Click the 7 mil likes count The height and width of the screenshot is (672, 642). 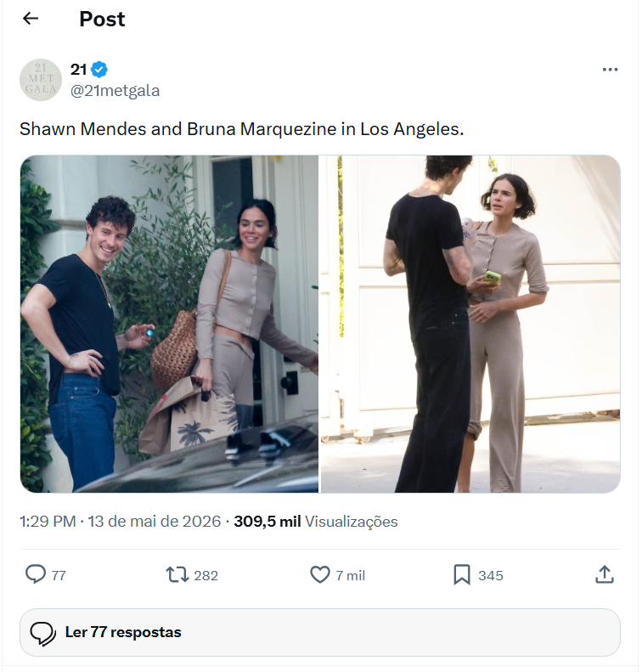coord(351,575)
